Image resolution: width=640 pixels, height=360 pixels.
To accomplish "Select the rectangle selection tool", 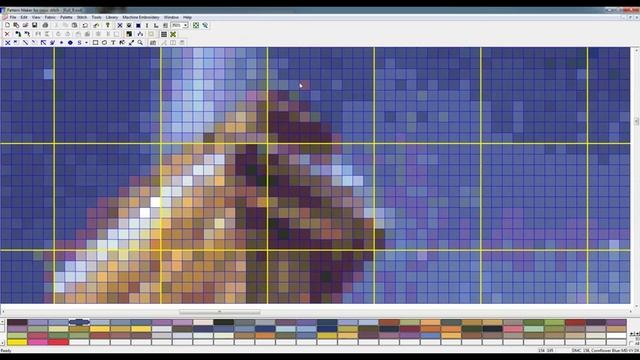I will point(95,42).
